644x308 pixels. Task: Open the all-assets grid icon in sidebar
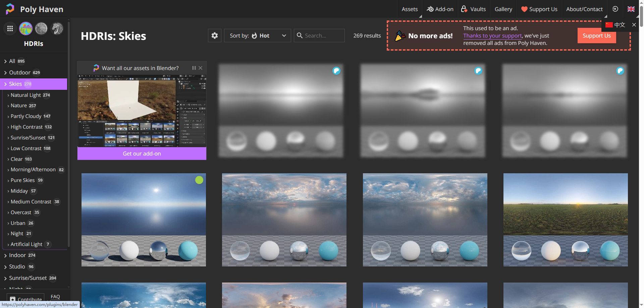click(10, 28)
